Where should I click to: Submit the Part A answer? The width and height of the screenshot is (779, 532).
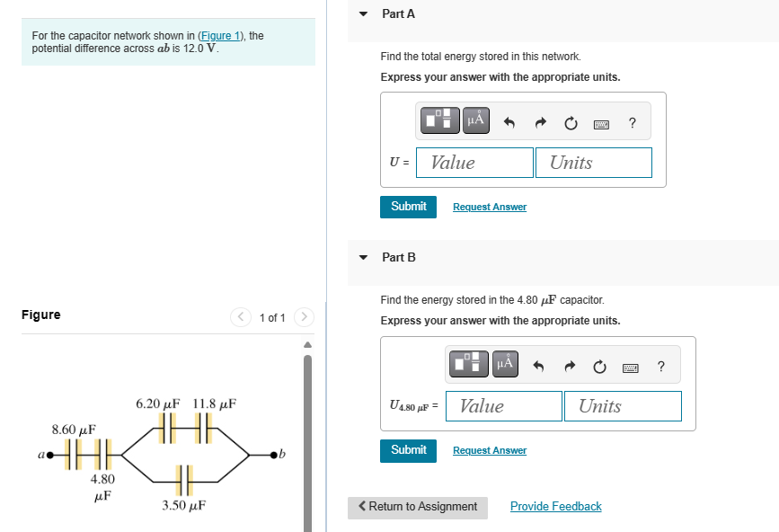pos(408,207)
